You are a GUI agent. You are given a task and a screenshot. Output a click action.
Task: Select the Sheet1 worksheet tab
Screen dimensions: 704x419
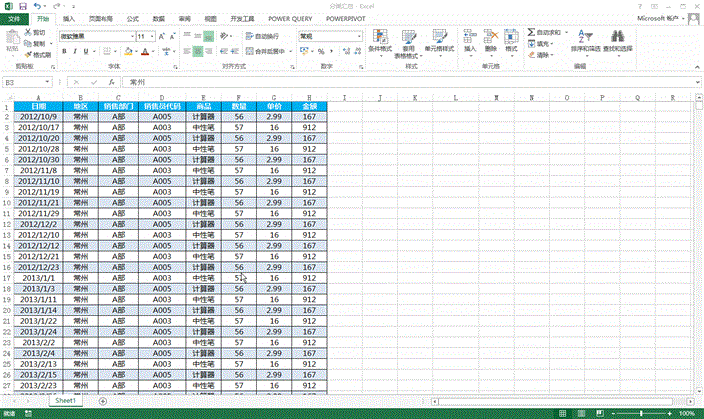(66, 400)
